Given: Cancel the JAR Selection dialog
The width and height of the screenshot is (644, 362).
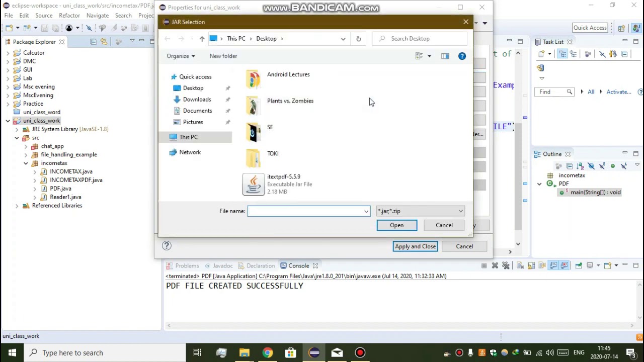Looking at the screenshot, I should click(444, 225).
